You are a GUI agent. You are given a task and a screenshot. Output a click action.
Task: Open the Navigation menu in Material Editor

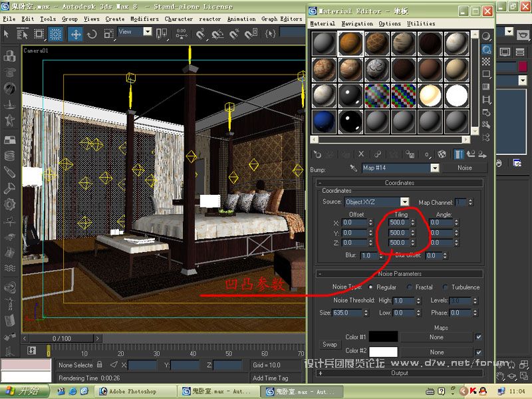[x=357, y=23]
